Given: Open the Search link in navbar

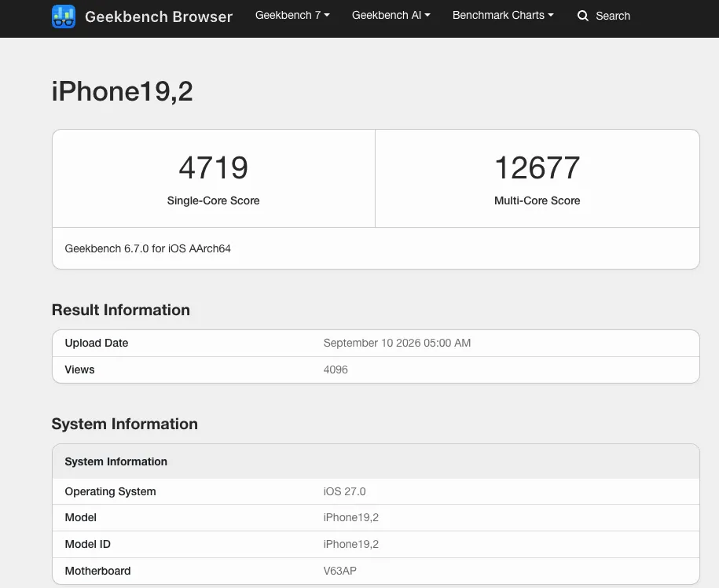Looking at the screenshot, I should point(613,16).
